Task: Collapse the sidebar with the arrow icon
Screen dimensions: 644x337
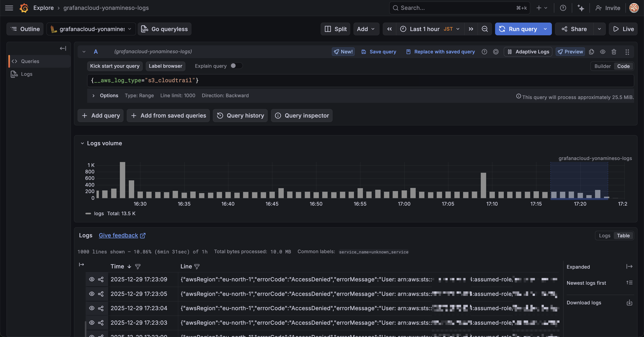Action: 63,48
